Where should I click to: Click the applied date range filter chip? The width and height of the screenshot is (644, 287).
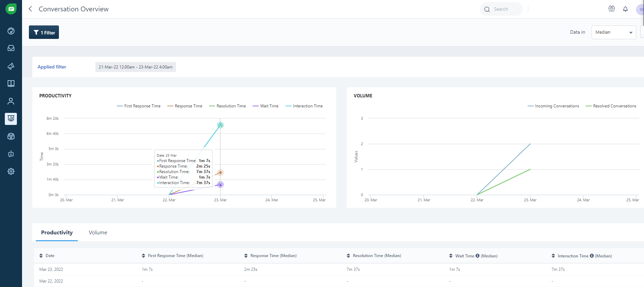click(136, 67)
